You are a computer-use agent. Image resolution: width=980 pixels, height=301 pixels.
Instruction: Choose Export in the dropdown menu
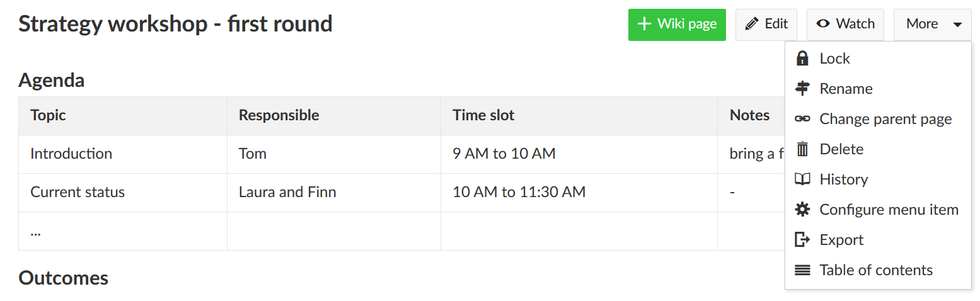[x=841, y=240]
